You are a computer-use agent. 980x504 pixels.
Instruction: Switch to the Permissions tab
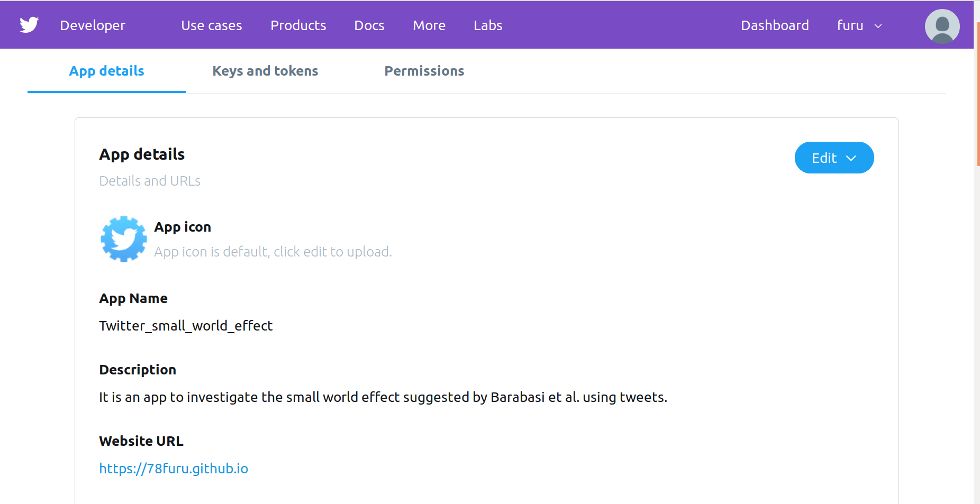424,71
